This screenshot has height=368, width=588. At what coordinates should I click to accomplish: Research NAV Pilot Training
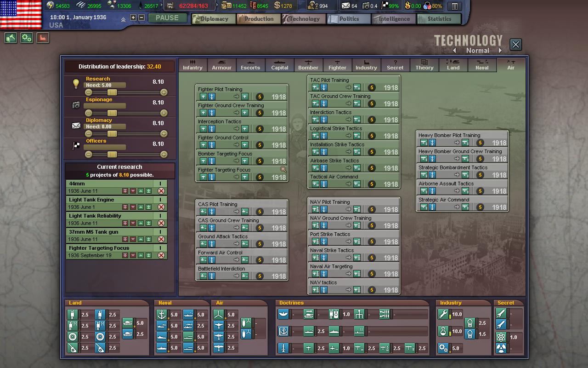(x=354, y=206)
